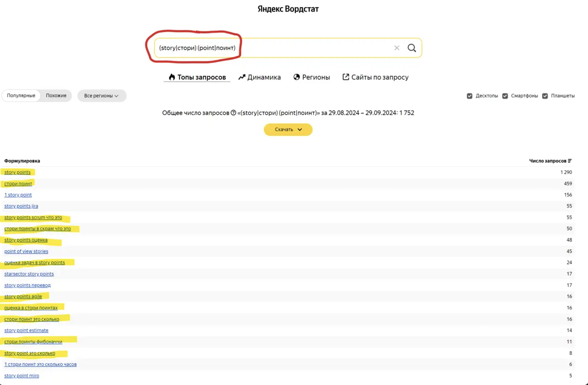Toggle the Планшеты checkbox
The width and height of the screenshot is (588, 385).
545,96
